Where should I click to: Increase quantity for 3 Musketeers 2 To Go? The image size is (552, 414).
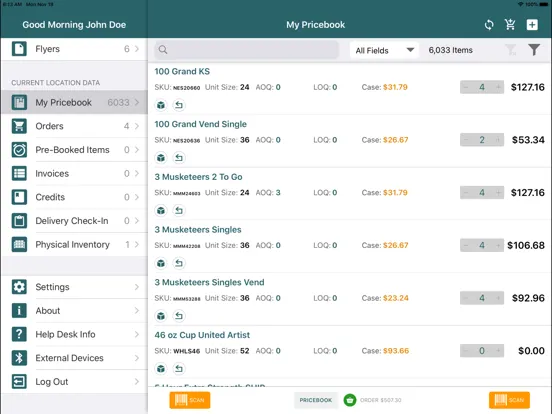coord(498,193)
